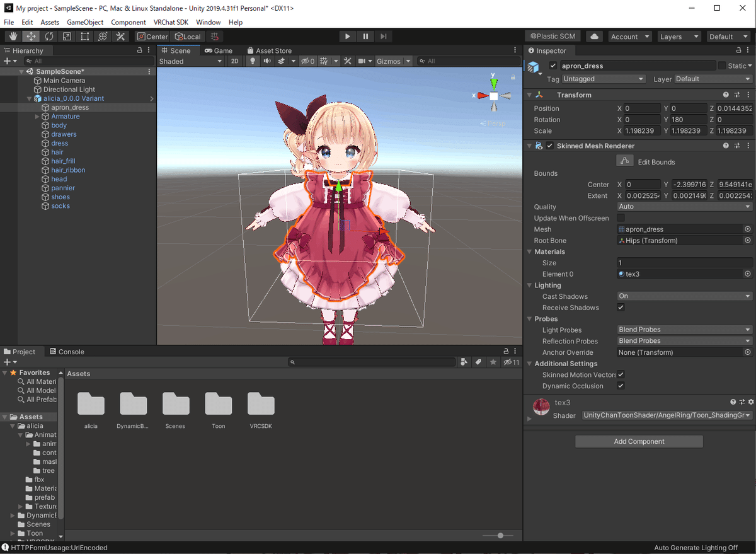Screen dimensions: 756x554
Task: Open the GameObject menu
Action: click(85, 22)
